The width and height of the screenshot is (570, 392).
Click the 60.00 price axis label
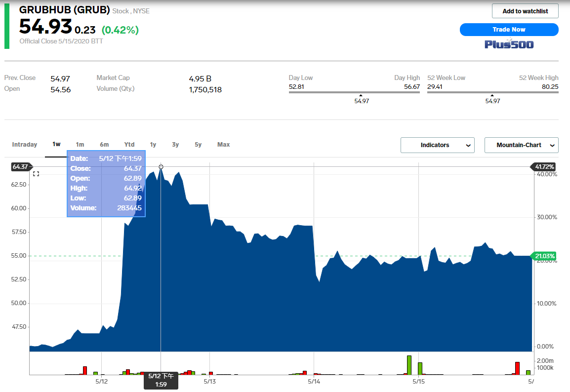coord(19,208)
